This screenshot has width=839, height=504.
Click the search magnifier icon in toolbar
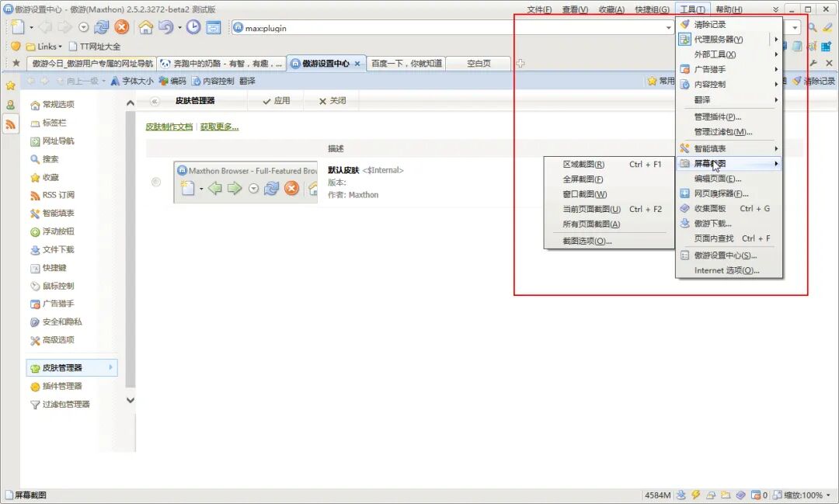coord(813,28)
